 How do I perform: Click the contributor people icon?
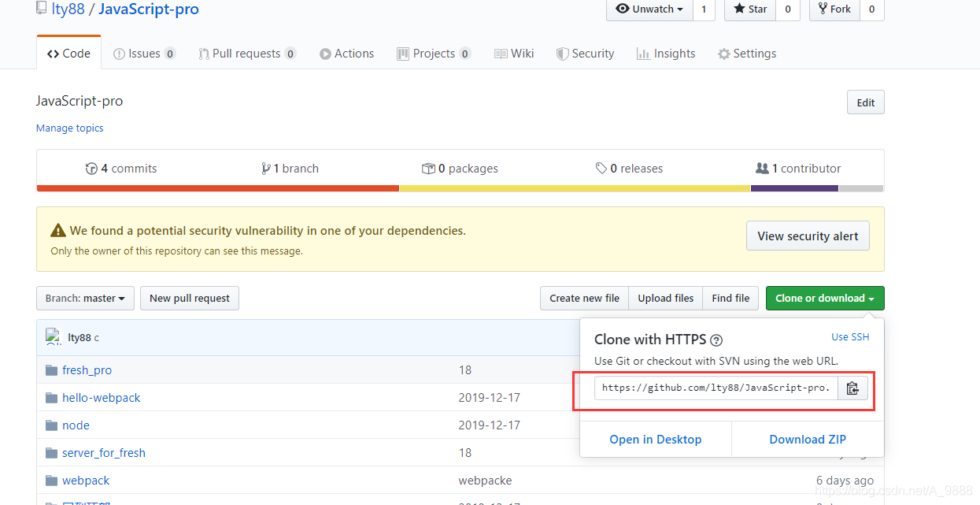pos(762,169)
